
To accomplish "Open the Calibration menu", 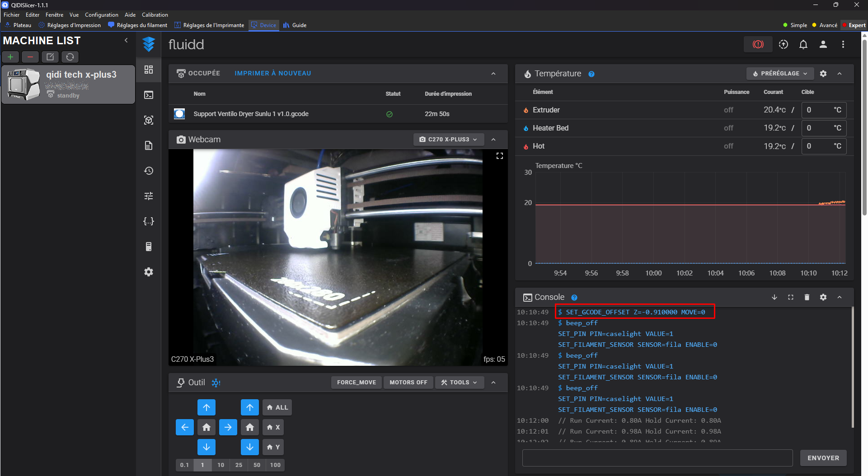I will (155, 15).
